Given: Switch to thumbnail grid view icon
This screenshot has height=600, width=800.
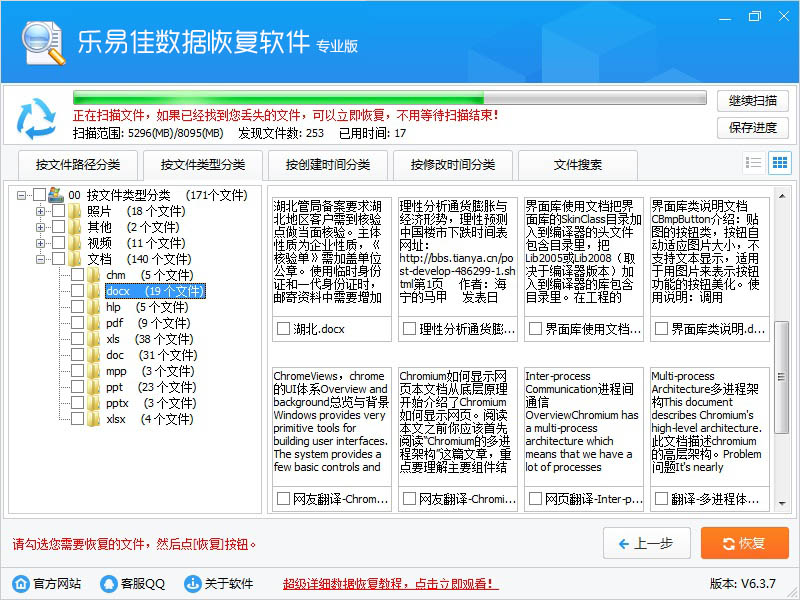Looking at the screenshot, I should [x=779, y=163].
